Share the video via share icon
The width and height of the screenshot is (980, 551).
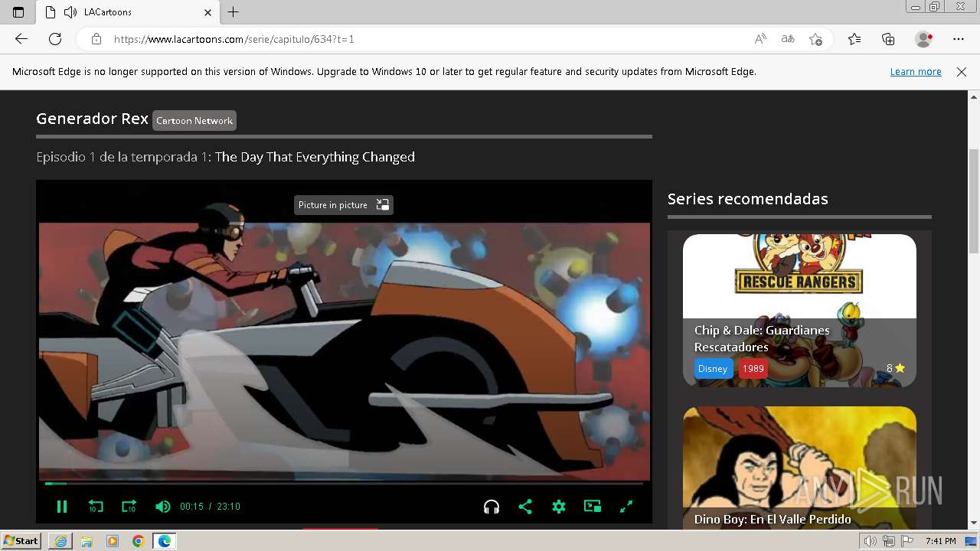[x=525, y=507]
